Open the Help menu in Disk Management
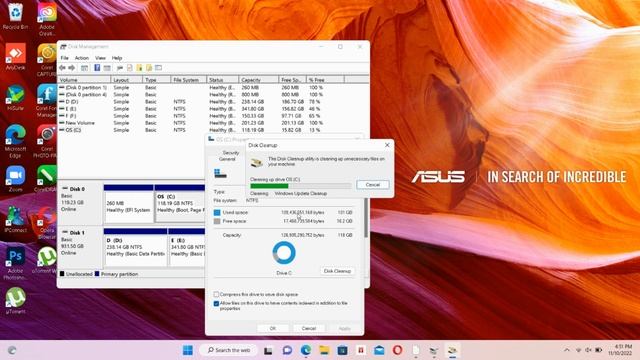Screen dimensions: 640x360 [117, 58]
